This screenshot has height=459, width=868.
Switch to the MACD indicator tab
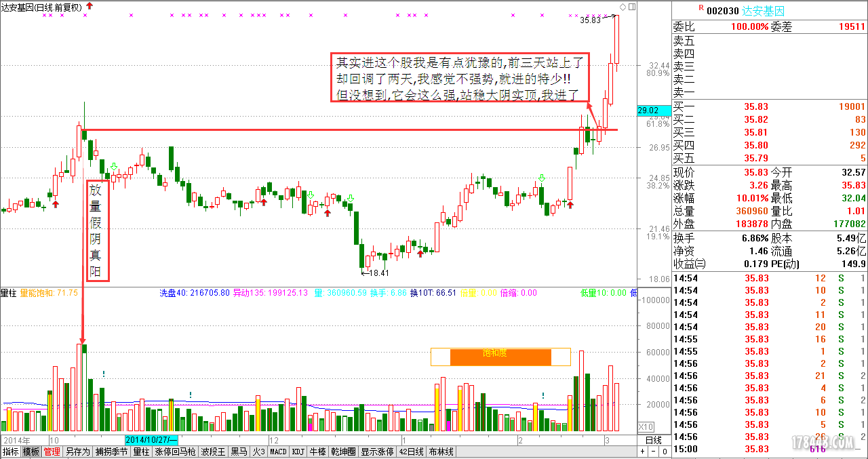(x=279, y=452)
